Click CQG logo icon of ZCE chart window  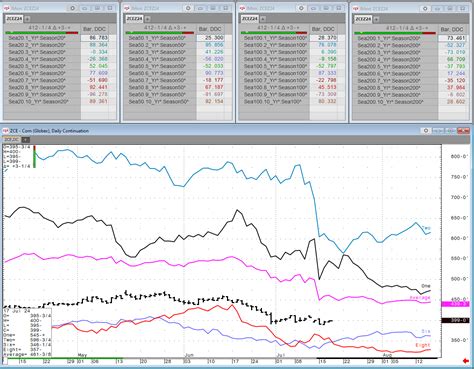coord(6,131)
